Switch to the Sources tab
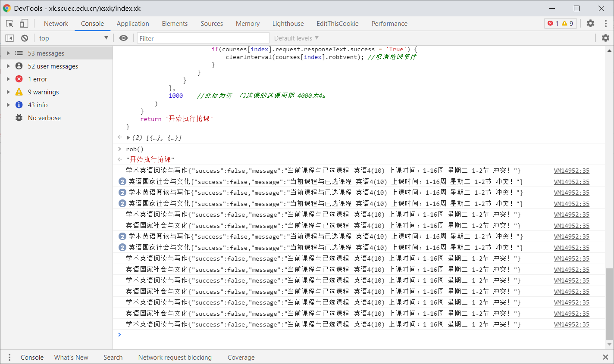 click(212, 24)
